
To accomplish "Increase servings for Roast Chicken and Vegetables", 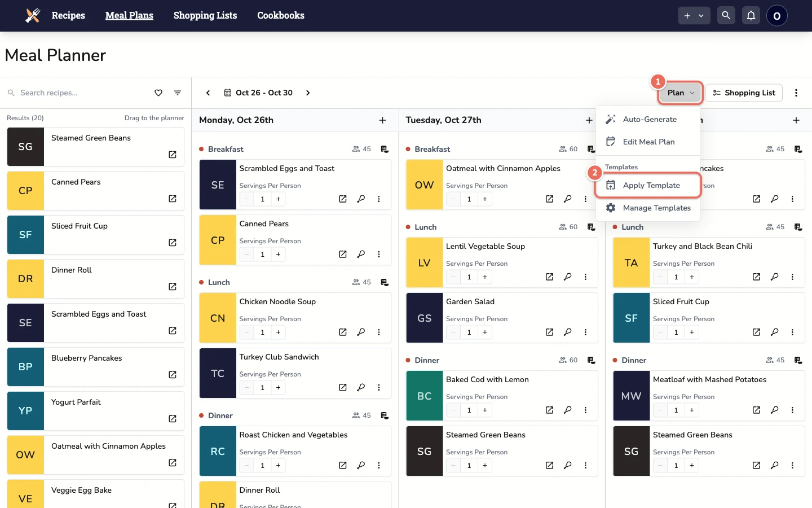I will click(278, 465).
